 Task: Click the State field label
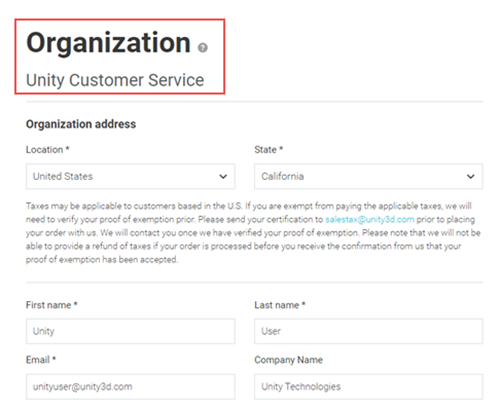[269, 150]
